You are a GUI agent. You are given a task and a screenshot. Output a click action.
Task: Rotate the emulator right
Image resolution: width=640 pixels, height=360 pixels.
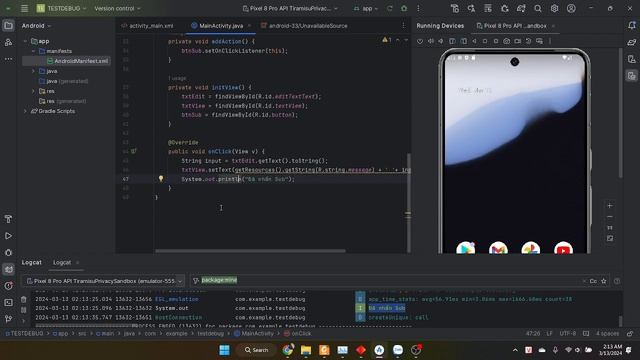tap(464, 41)
